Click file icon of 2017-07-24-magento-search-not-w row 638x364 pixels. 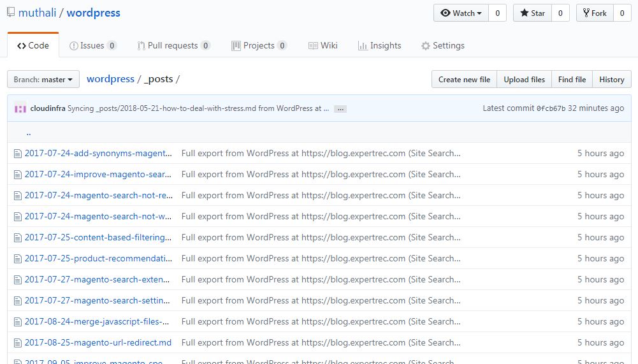click(x=17, y=217)
